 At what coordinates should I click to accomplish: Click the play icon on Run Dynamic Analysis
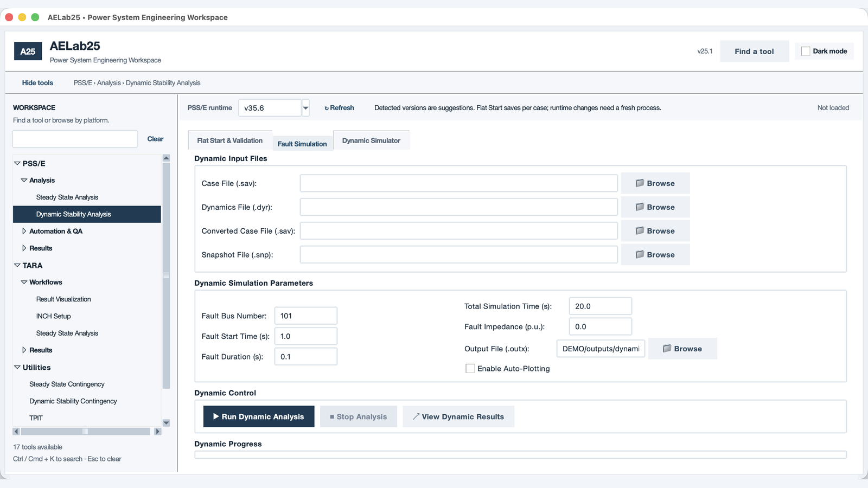(x=216, y=416)
